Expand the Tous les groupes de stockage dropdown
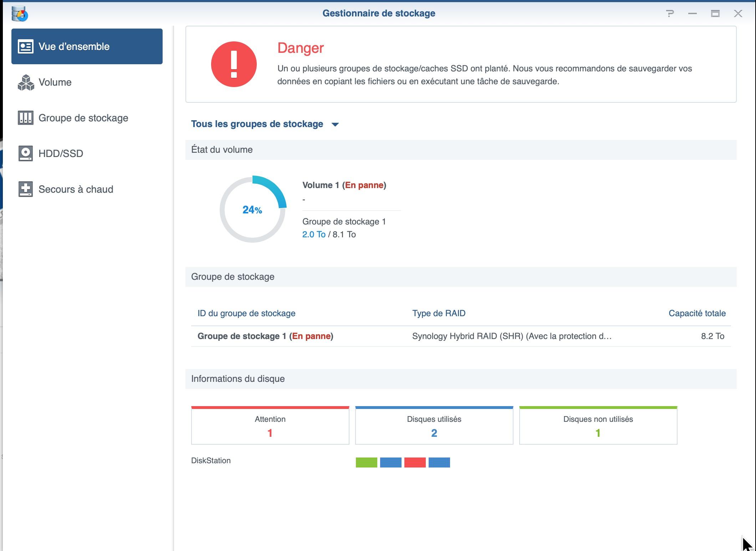The width and height of the screenshot is (756, 551). tap(265, 124)
